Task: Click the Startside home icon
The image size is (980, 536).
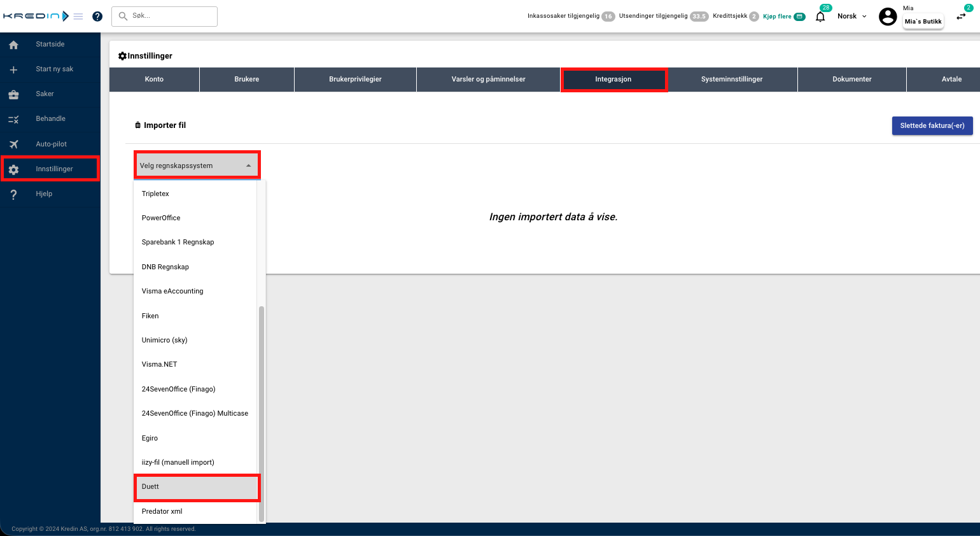Action: tap(13, 45)
